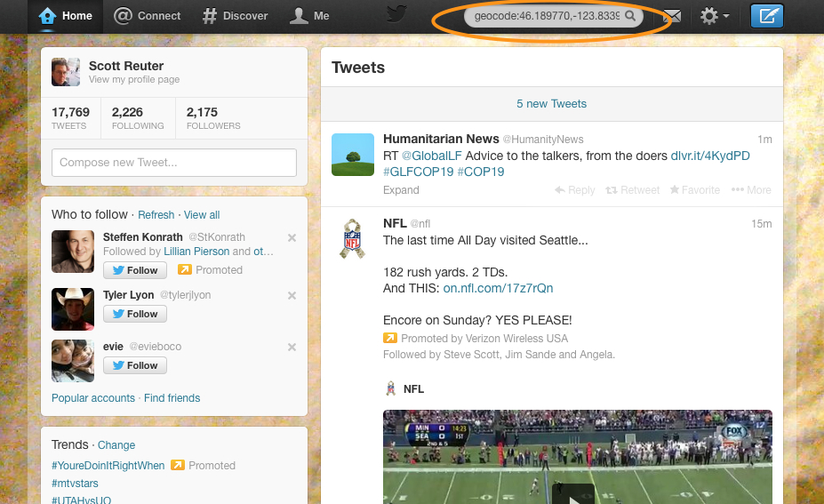Click 15m timestamp on NFL tweet

coord(761,224)
